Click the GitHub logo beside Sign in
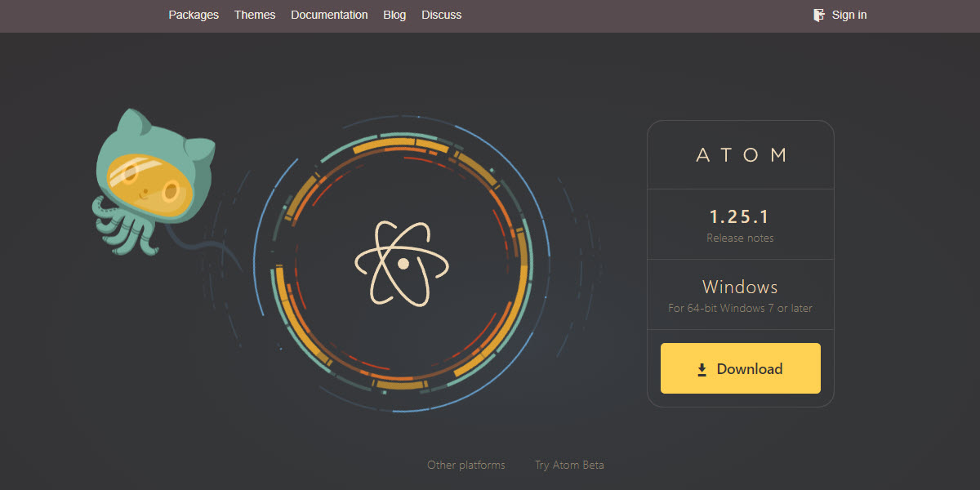 tap(817, 15)
